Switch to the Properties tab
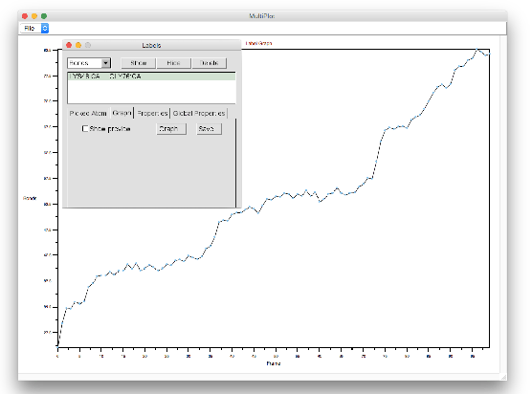Viewport: 532px width, 394px height. 152,113
